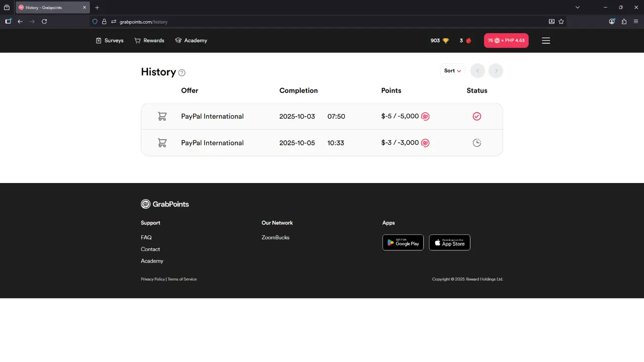
Task: Click the completed checkmark status icon
Action: pyautogui.click(x=477, y=116)
